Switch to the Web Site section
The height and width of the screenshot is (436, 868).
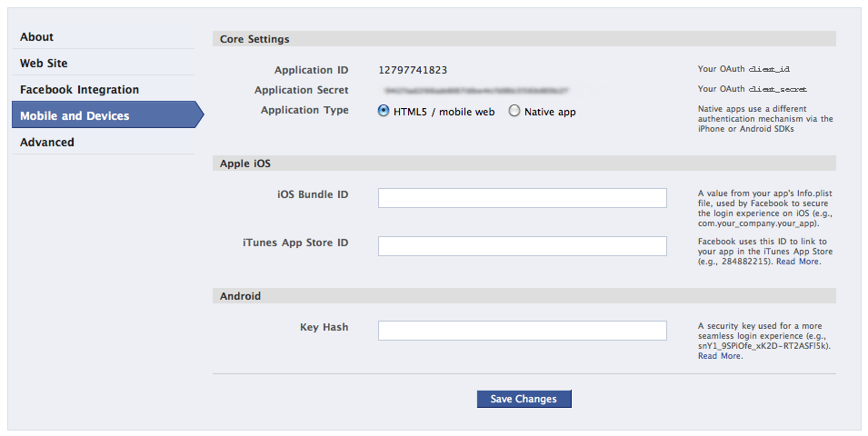[103, 63]
